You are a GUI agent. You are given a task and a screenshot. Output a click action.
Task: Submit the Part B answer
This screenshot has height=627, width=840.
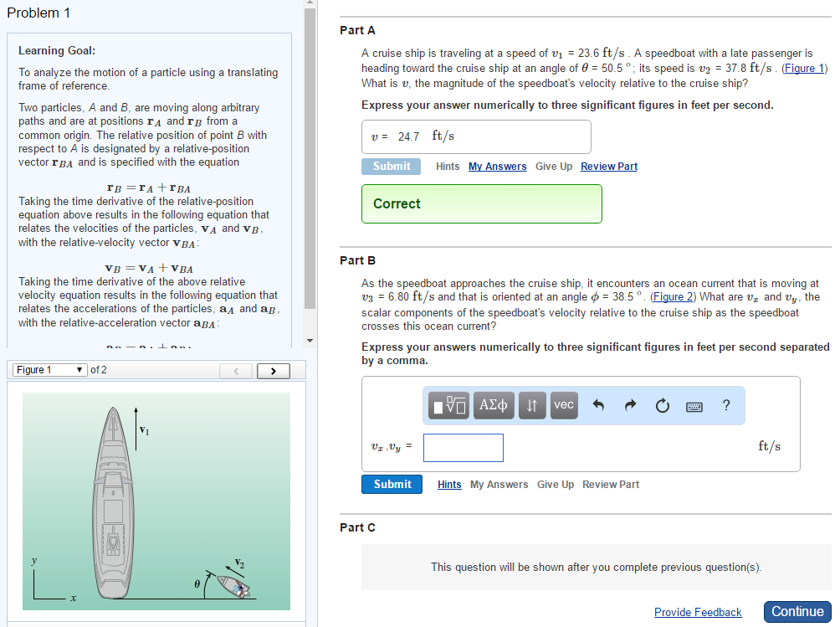[x=392, y=484]
